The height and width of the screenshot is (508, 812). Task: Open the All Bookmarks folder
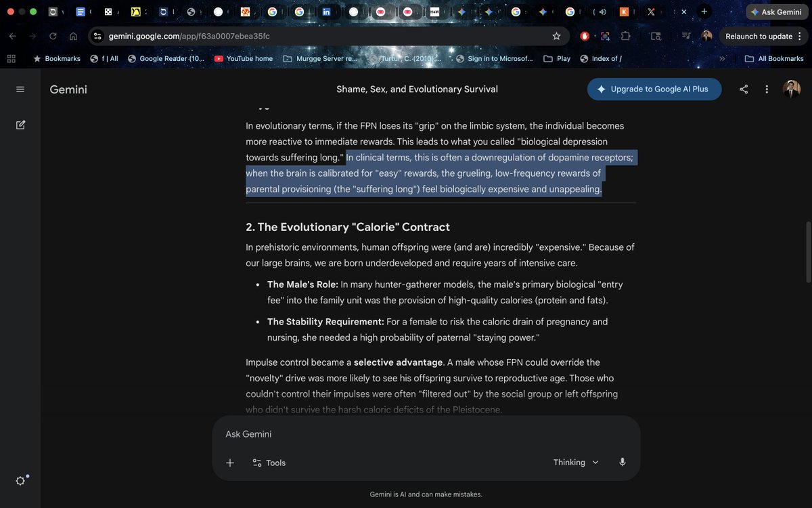(x=774, y=59)
